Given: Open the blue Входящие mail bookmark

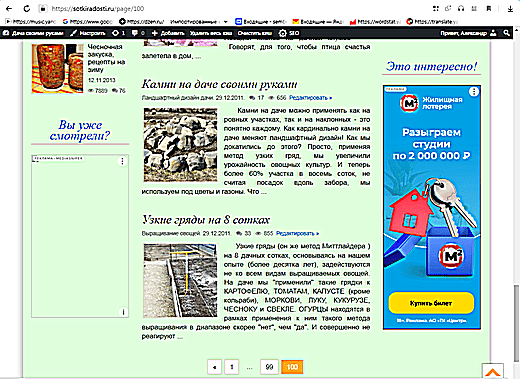Looking at the screenshot, I should [x=261, y=22].
